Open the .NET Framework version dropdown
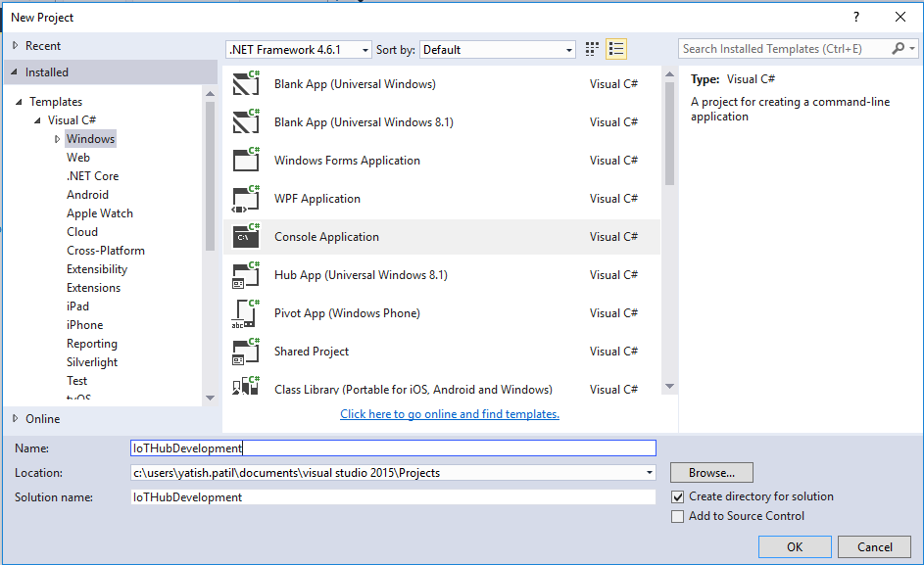 point(299,49)
